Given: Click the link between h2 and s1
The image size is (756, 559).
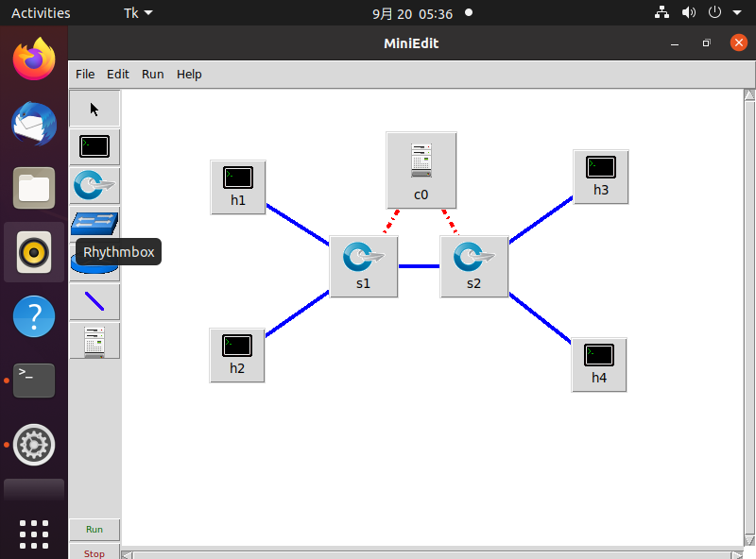Looking at the screenshot, I should tap(297, 313).
